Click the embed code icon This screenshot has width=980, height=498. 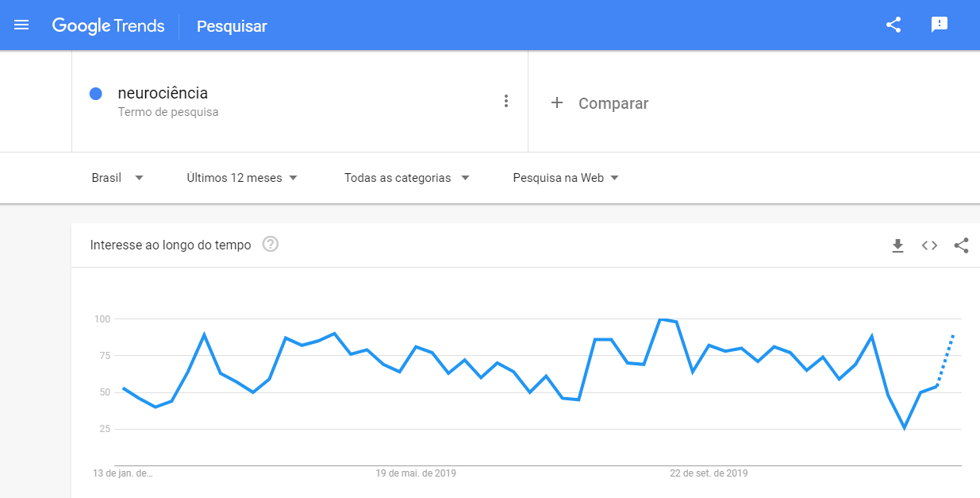tap(929, 245)
